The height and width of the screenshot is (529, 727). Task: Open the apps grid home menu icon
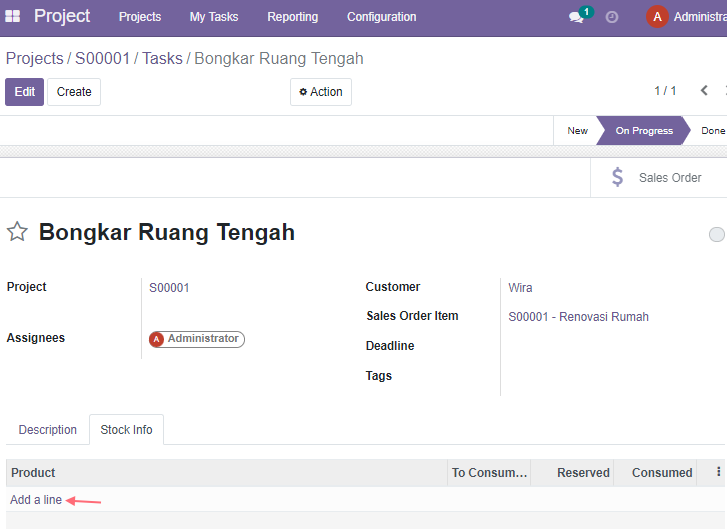(13, 17)
